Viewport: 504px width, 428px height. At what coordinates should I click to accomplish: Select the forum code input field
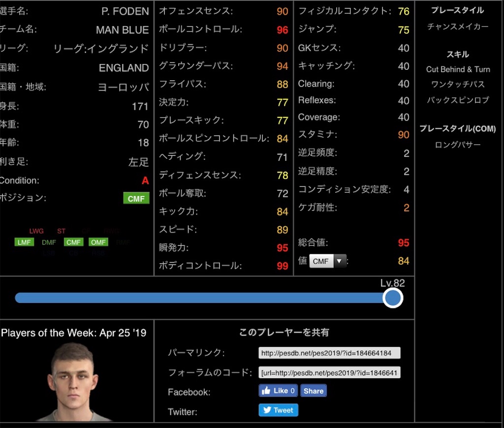329,372
